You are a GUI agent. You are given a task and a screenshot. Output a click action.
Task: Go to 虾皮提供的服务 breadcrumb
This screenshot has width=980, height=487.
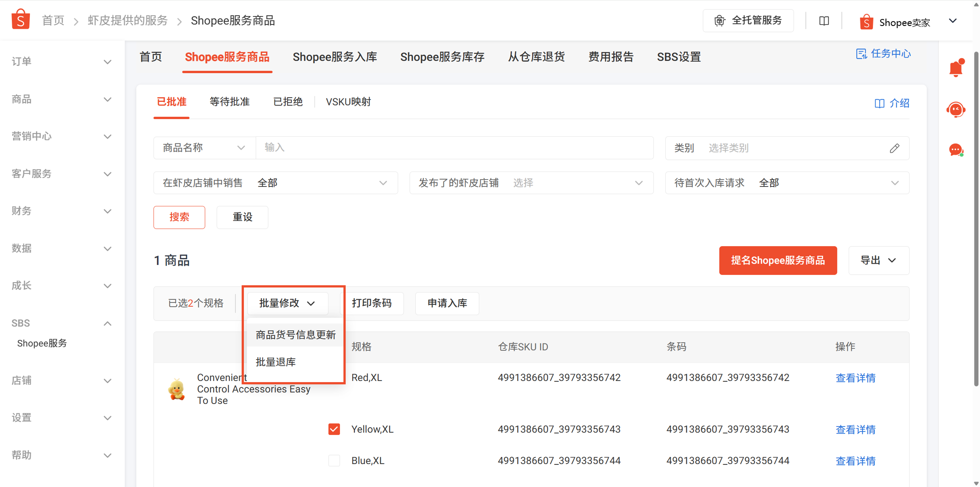click(128, 20)
